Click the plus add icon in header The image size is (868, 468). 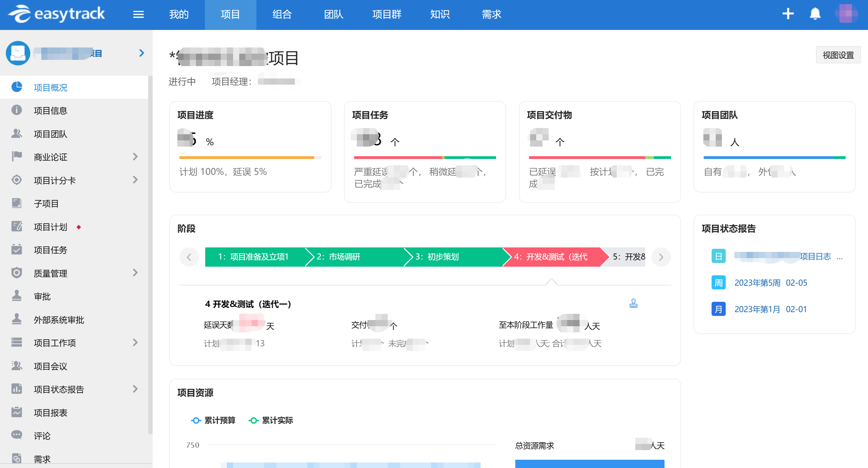(788, 14)
